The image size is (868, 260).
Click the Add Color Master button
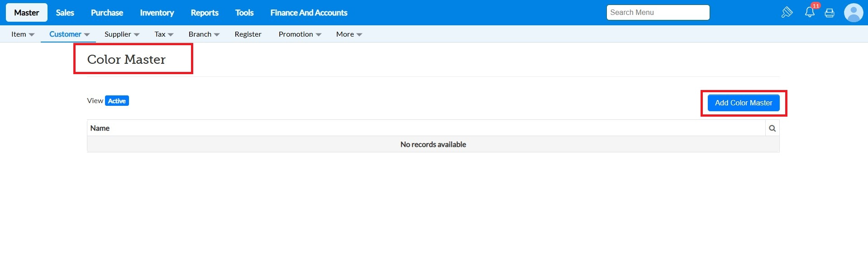[743, 103]
